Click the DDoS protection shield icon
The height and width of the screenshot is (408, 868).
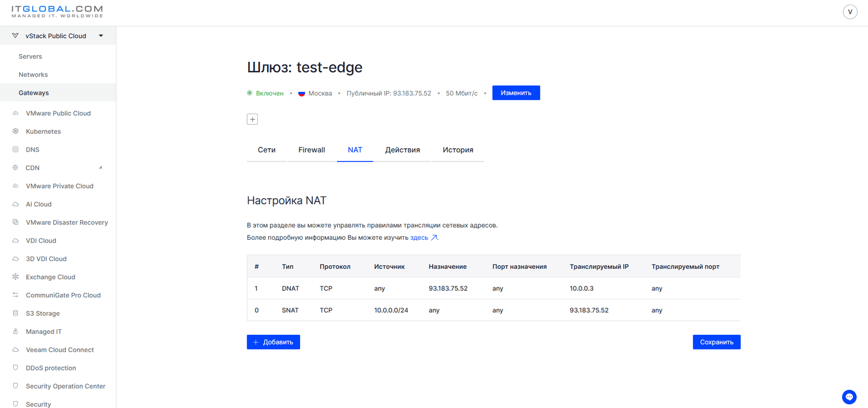point(16,368)
